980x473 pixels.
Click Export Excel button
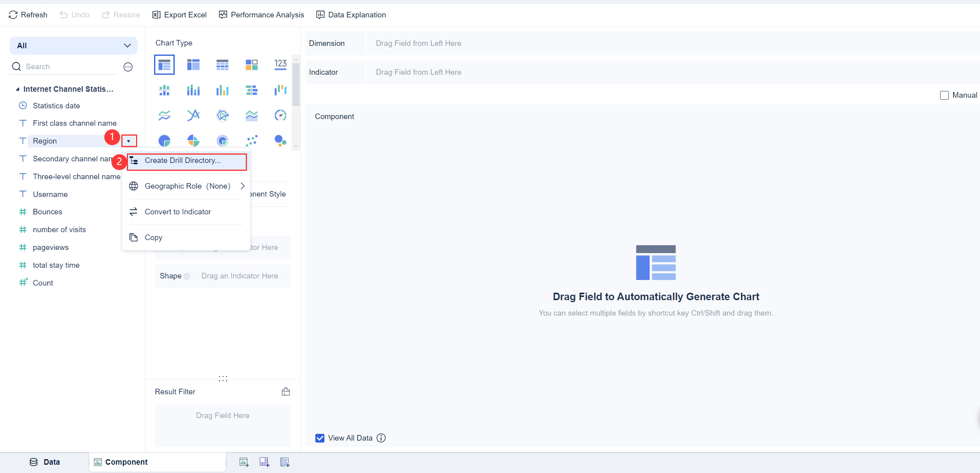point(179,15)
